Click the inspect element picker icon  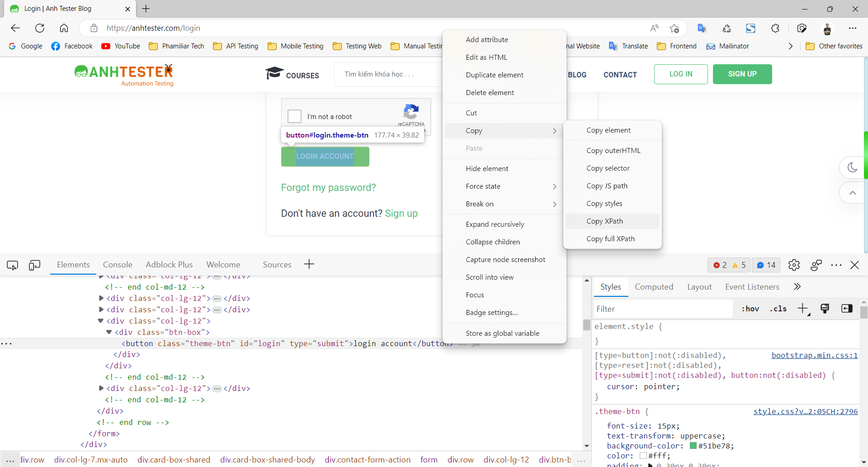12,265
